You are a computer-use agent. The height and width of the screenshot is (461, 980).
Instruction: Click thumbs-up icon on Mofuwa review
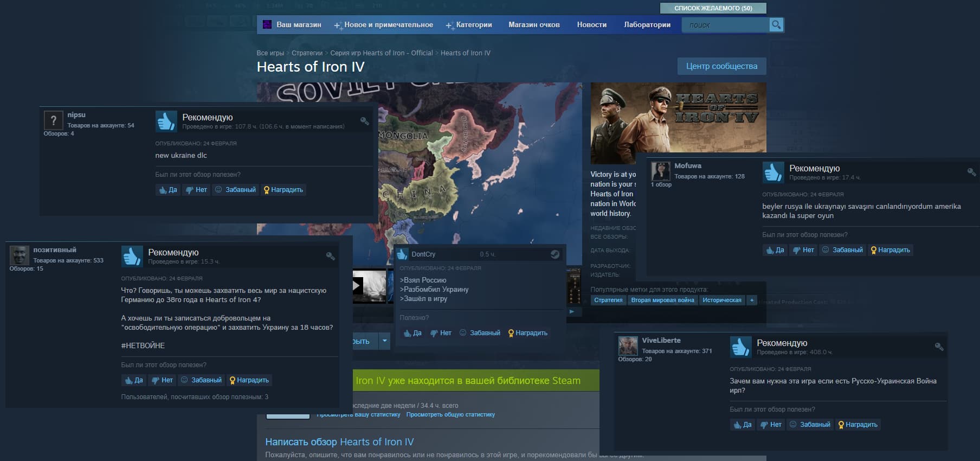(x=773, y=172)
